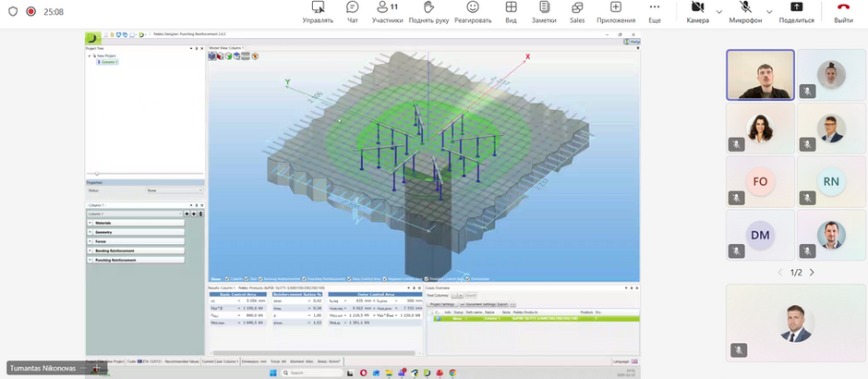Click the shield privacy icon
Screen dimensions: 868x379
click(13, 12)
